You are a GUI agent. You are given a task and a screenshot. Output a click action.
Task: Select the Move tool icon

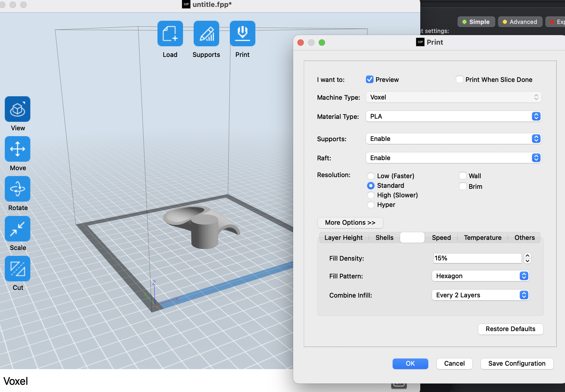click(x=18, y=149)
